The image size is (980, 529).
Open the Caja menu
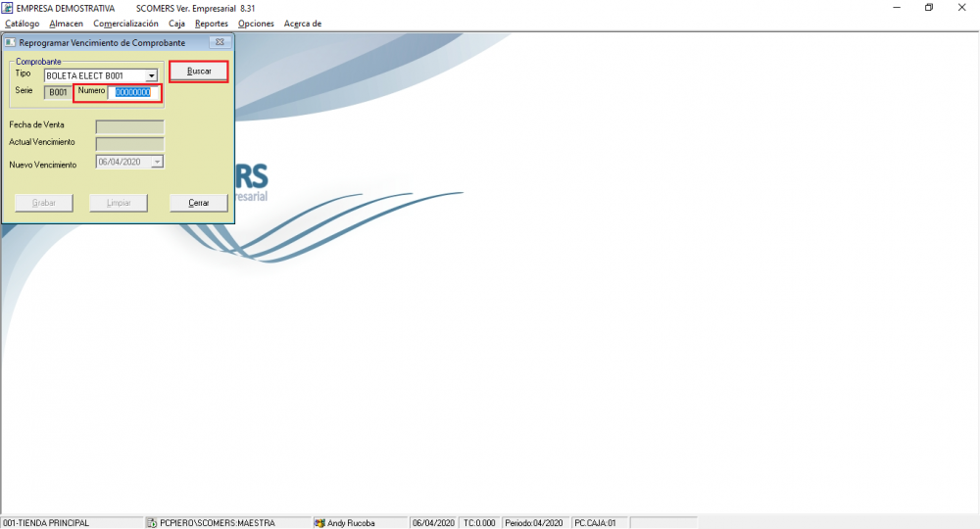coord(176,24)
